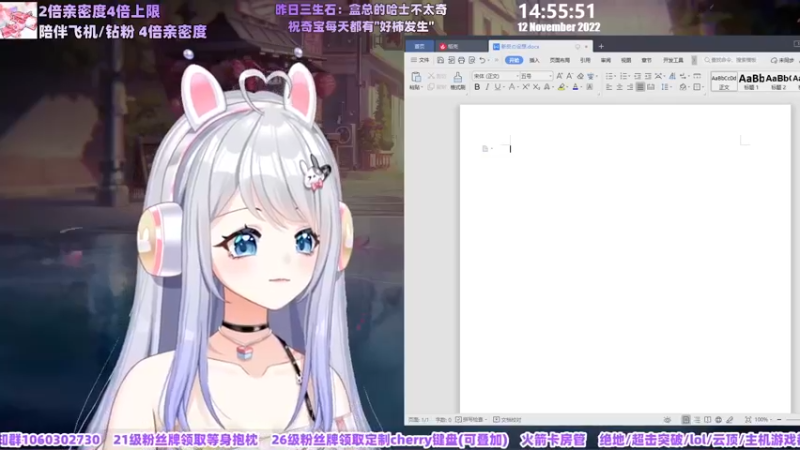The height and width of the screenshot is (450, 800).
Task: Apply the Heading 2 style
Action: pos(778,81)
